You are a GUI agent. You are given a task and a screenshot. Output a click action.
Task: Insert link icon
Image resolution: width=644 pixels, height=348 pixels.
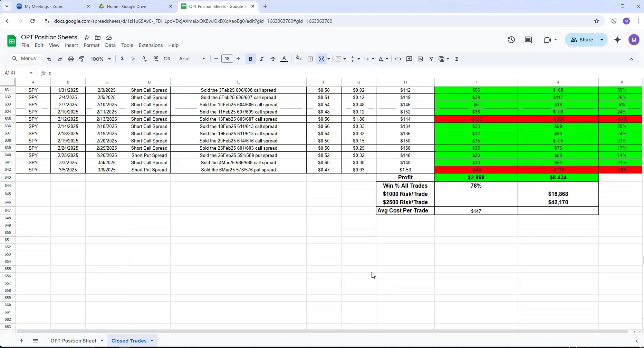(398, 59)
